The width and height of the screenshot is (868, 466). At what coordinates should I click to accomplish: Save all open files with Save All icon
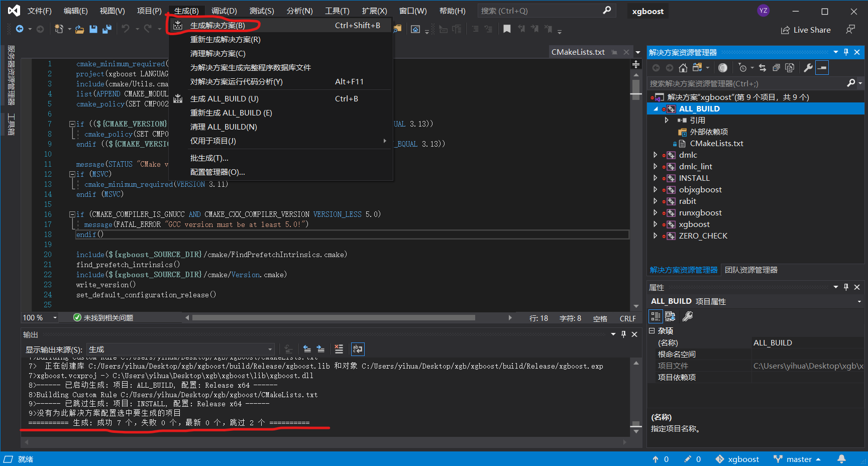click(x=107, y=29)
